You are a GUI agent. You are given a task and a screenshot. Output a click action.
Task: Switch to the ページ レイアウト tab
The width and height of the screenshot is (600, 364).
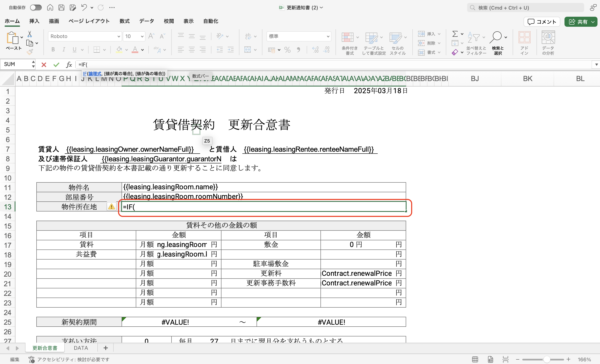tap(89, 21)
